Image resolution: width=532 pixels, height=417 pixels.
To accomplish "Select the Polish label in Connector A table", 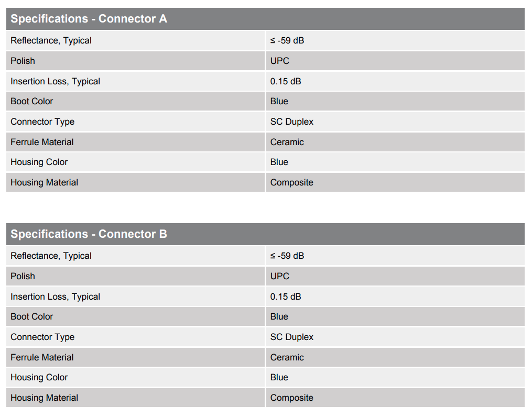I will pyautogui.click(x=23, y=61).
